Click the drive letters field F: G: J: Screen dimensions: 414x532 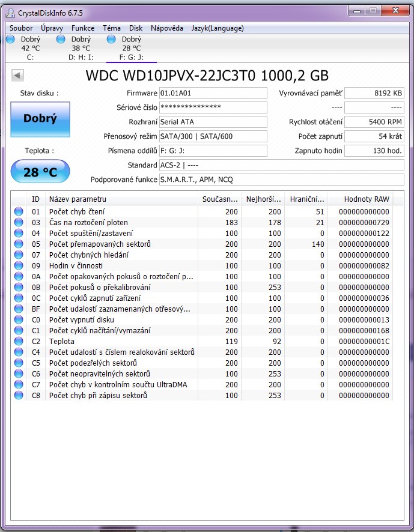coord(213,151)
